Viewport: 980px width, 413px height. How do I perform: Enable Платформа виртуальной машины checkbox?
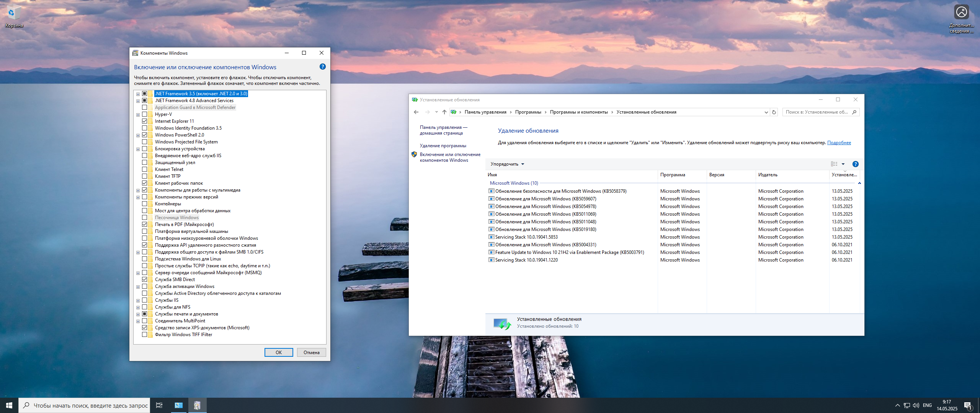point(144,231)
